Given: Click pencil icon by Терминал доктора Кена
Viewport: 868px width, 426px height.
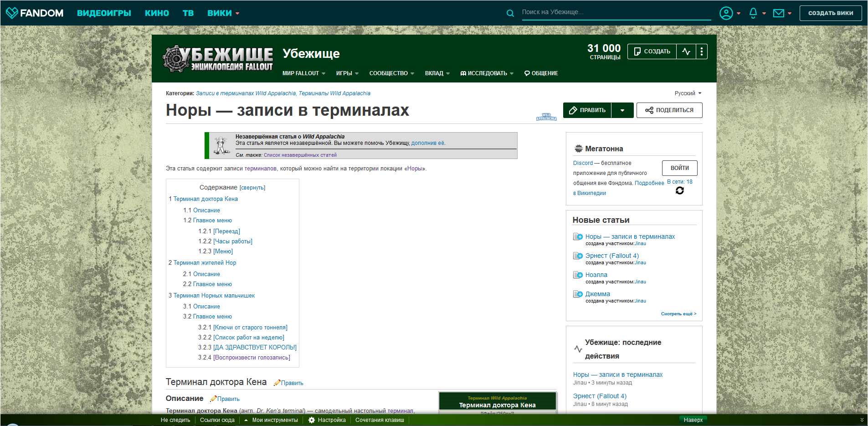Looking at the screenshot, I should 277,383.
